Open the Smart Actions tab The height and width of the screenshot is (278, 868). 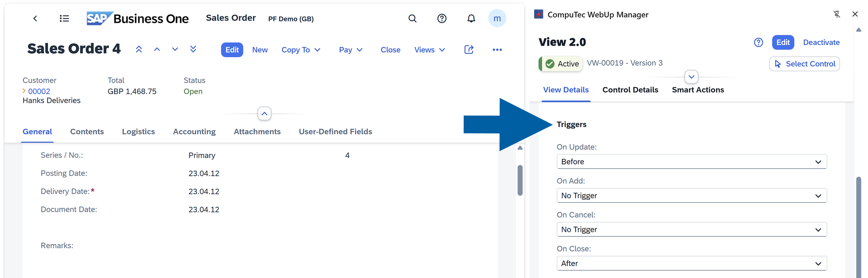698,90
